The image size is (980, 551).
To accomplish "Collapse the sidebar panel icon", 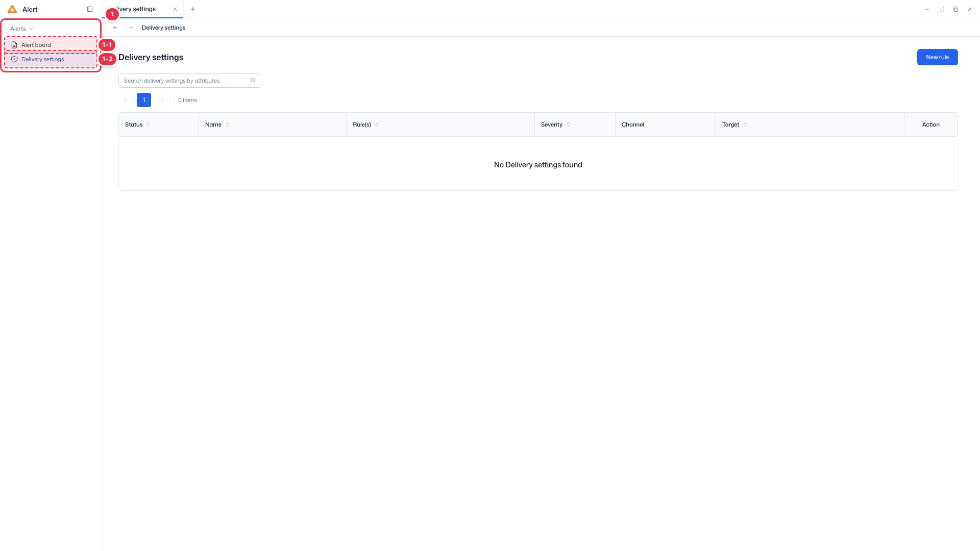I will coord(90,9).
